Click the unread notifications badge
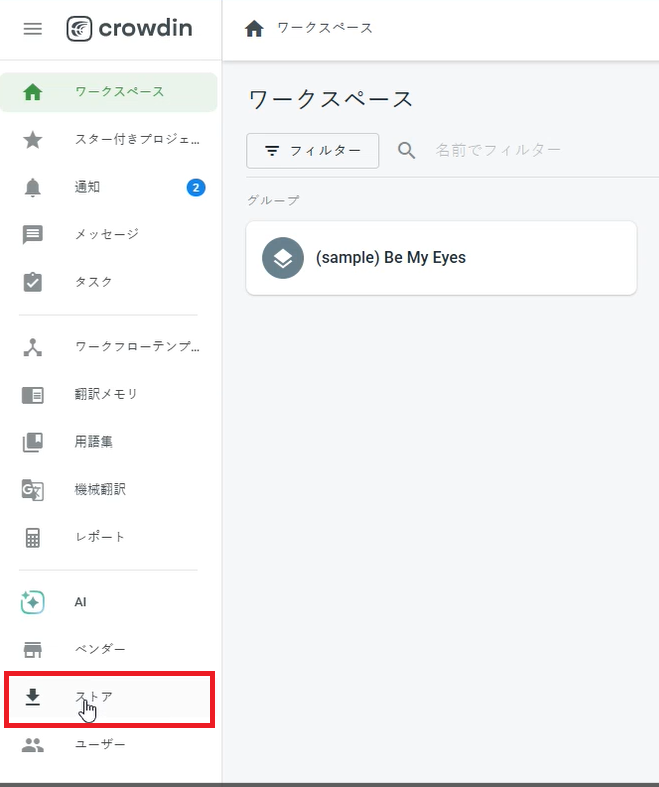659x787 pixels. click(196, 188)
